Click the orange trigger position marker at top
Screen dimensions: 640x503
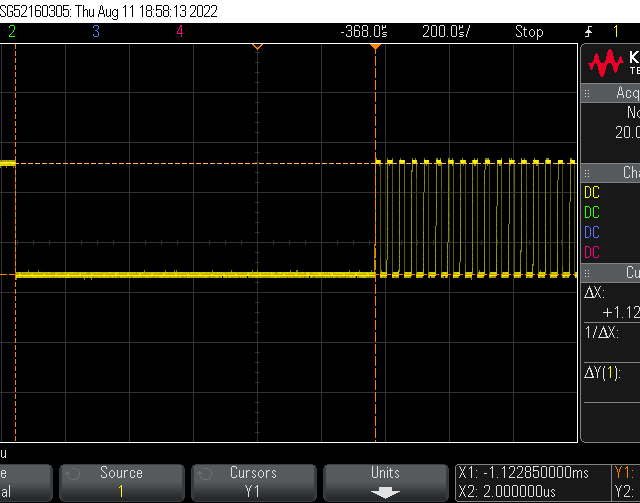pos(376,47)
